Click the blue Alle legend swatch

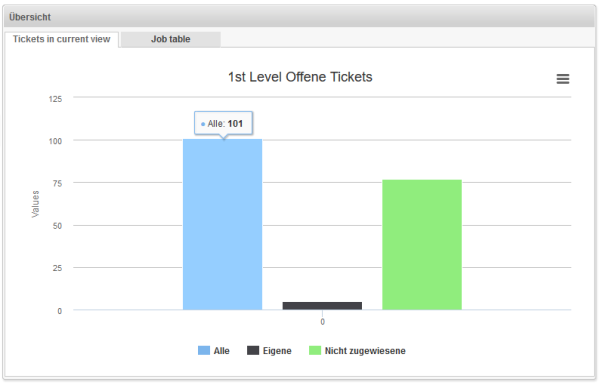[204, 351]
